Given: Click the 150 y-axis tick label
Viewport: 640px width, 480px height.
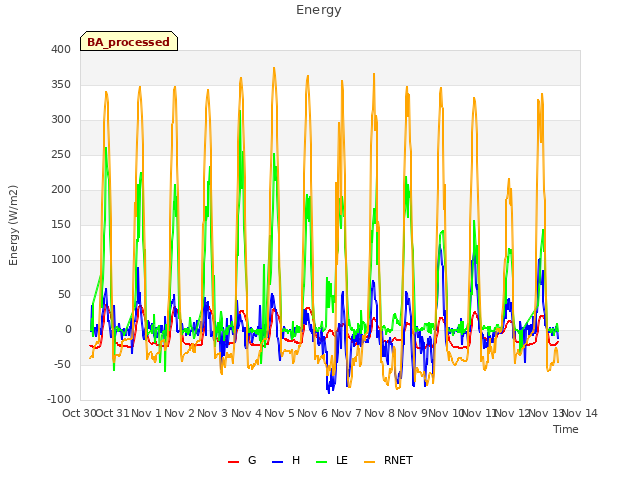Looking at the screenshot, I should point(61,224).
